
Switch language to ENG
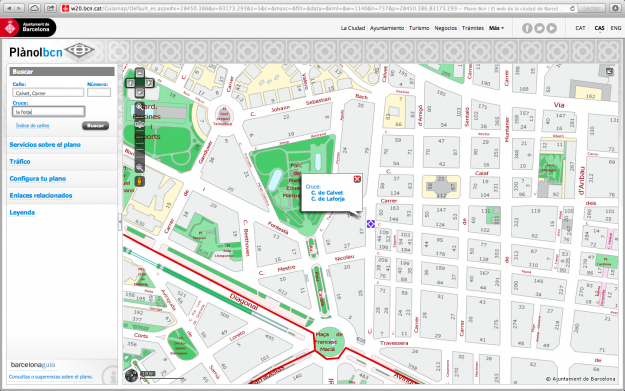click(x=616, y=28)
